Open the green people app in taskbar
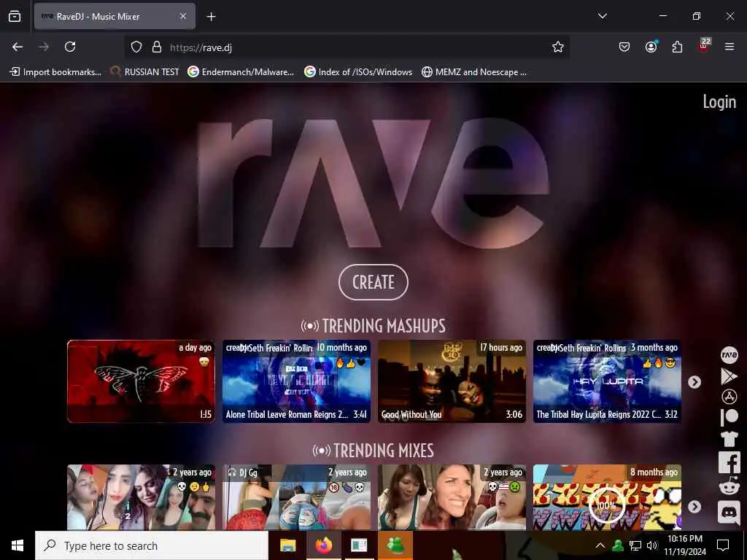 (x=395, y=545)
